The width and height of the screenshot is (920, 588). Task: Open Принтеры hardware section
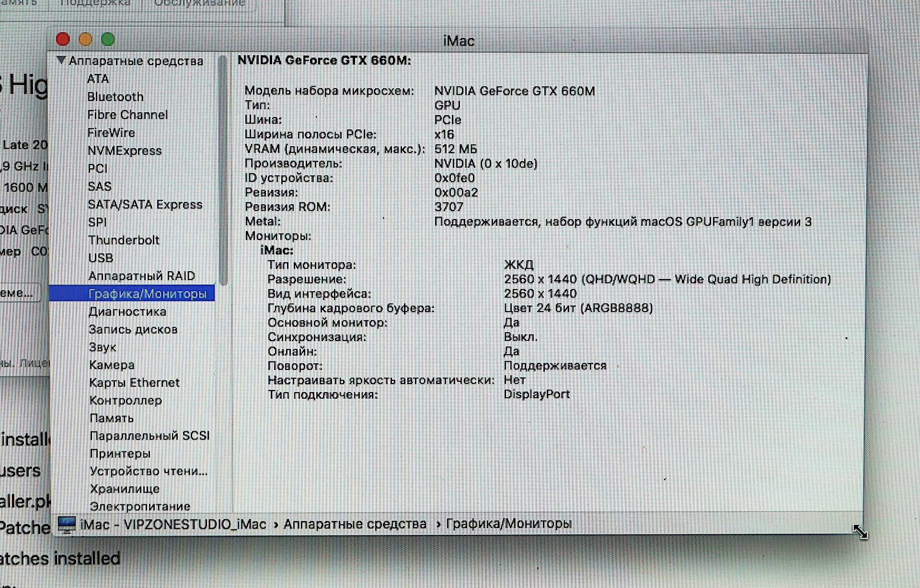[x=120, y=453]
